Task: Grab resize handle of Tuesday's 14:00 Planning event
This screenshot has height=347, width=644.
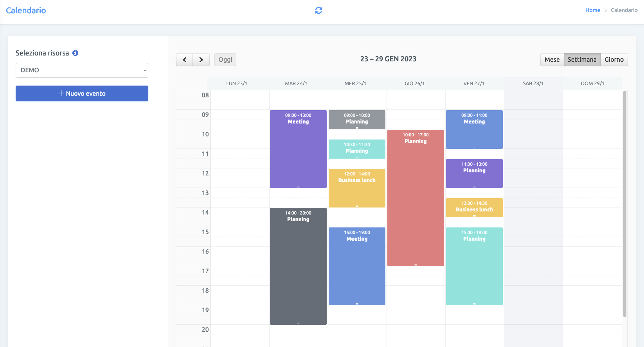Action: 298,323
